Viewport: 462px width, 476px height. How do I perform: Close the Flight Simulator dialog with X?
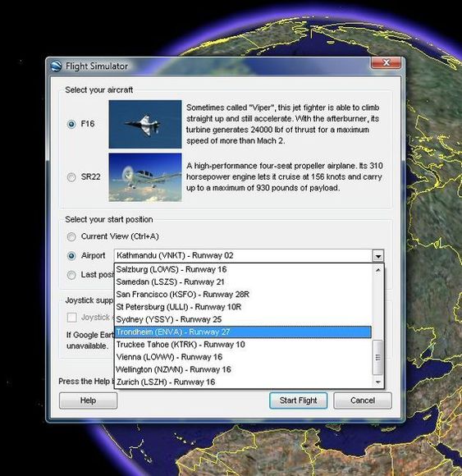(x=387, y=63)
